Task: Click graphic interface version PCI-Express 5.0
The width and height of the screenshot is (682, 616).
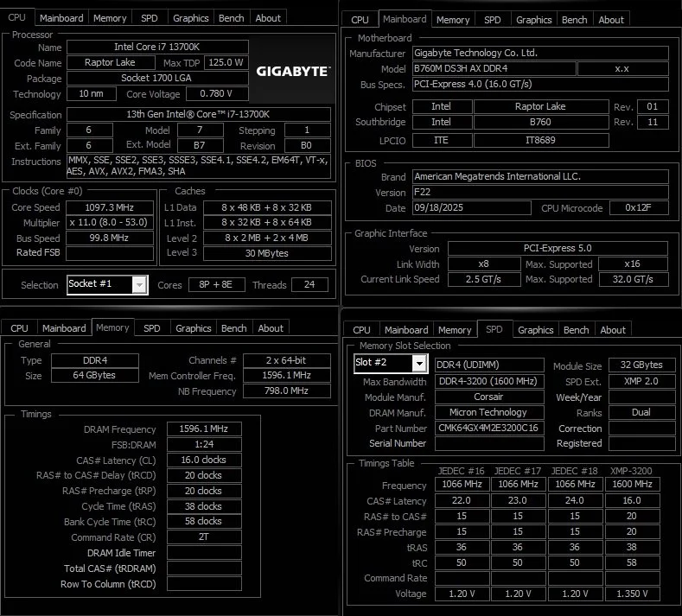Action: point(558,248)
